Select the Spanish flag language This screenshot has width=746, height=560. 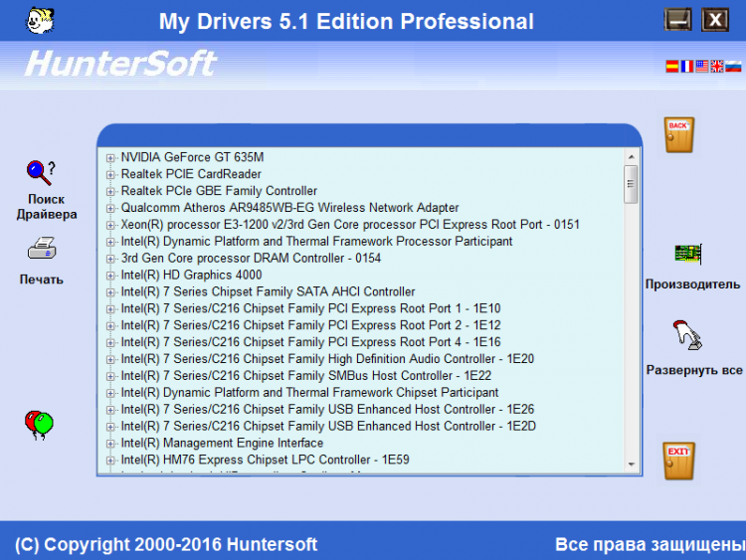click(x=671, y=66)
